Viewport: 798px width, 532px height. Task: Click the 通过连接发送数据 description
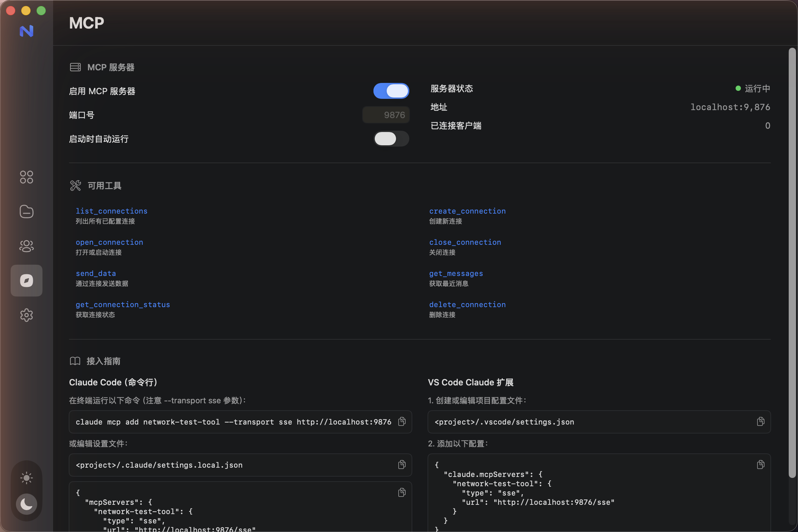click(x=102, y=284)
